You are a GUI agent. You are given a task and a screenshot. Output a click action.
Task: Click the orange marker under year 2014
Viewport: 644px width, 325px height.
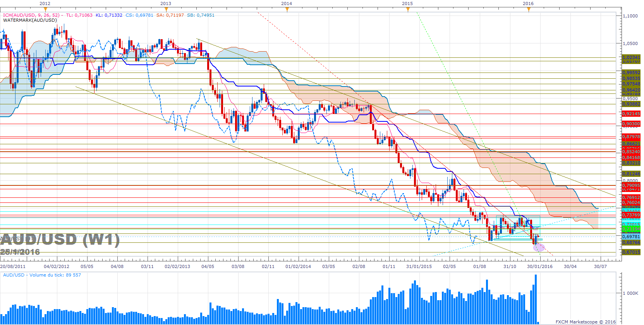point(287,10)
